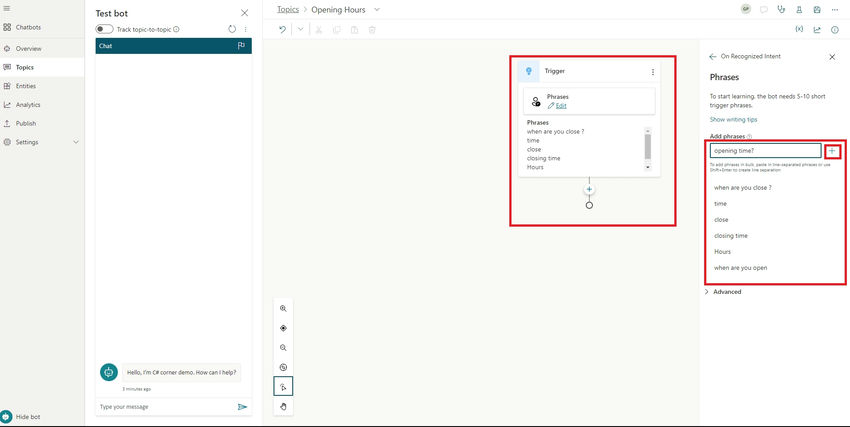Open the hamburger navigation menu
Image resolution: width=850 pixels, height=427 pixels.
(7, 9)
